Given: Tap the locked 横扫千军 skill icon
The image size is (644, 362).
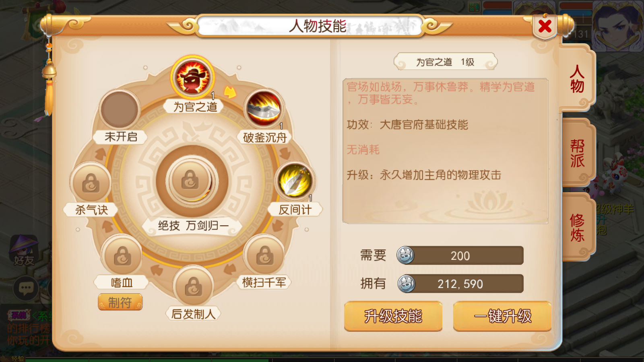Looking at the screenshot, I should click(264, 255).
